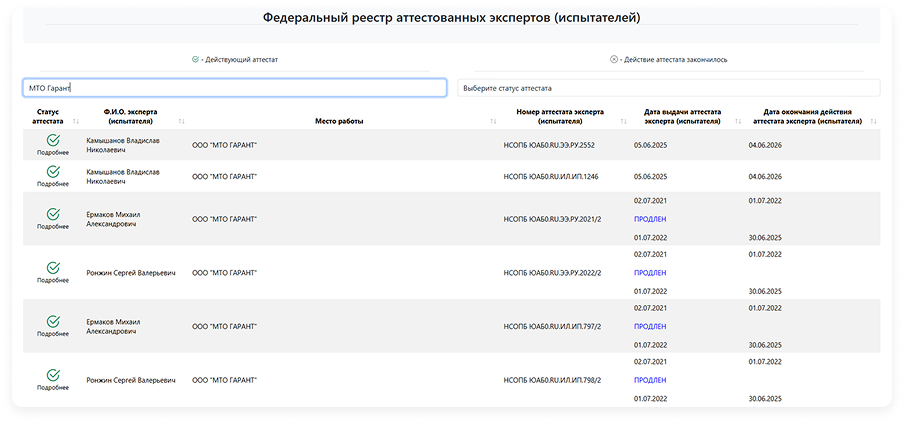Sort by Ф.И.О. эксперта column arrows
The image size is (904, 423).
(182, 122)
